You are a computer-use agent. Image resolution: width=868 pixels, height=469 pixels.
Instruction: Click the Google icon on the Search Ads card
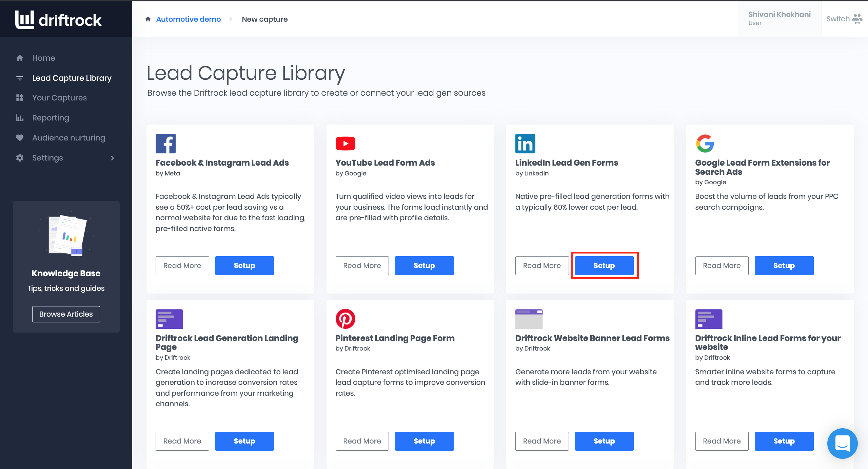705,143
